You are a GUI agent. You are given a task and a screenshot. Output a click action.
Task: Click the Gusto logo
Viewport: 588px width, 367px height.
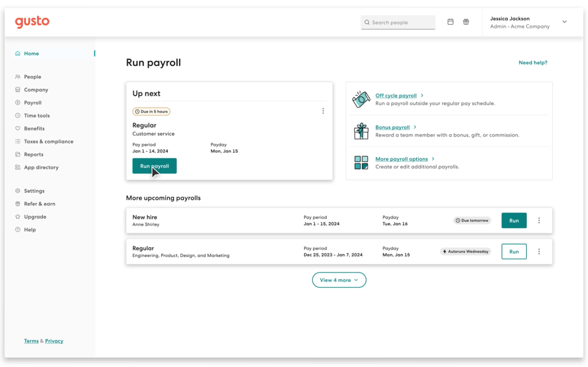32,22
